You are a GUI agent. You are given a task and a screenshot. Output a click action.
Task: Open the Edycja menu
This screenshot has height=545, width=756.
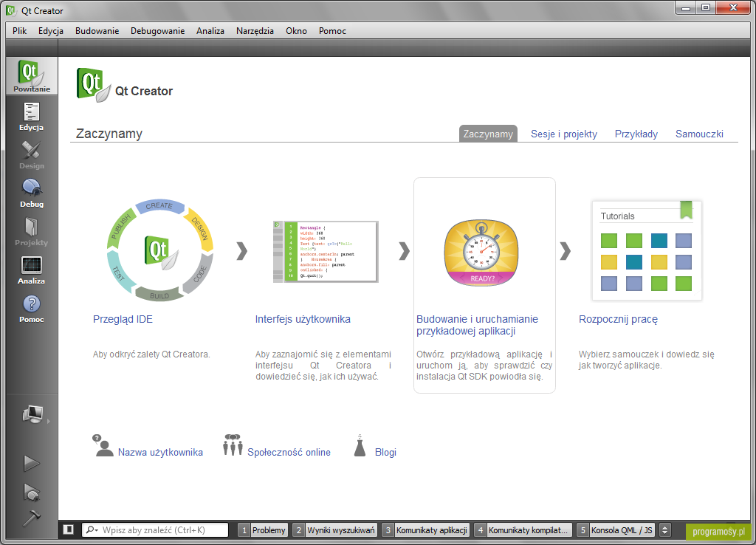pyautogui.click(x=51, y=31)
